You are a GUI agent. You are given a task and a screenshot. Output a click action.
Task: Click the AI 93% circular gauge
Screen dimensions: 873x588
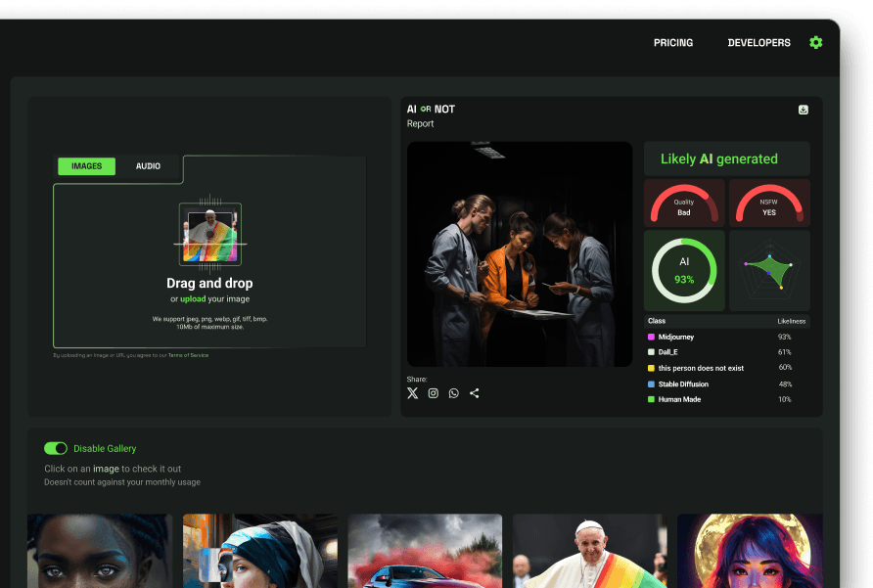click(684, 270)
